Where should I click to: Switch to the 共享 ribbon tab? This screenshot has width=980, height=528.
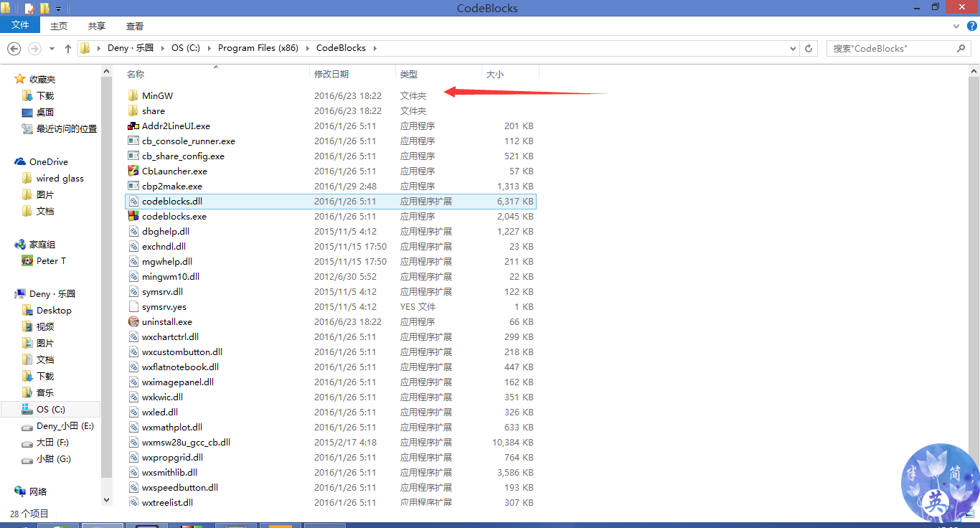tap(97, 26)
